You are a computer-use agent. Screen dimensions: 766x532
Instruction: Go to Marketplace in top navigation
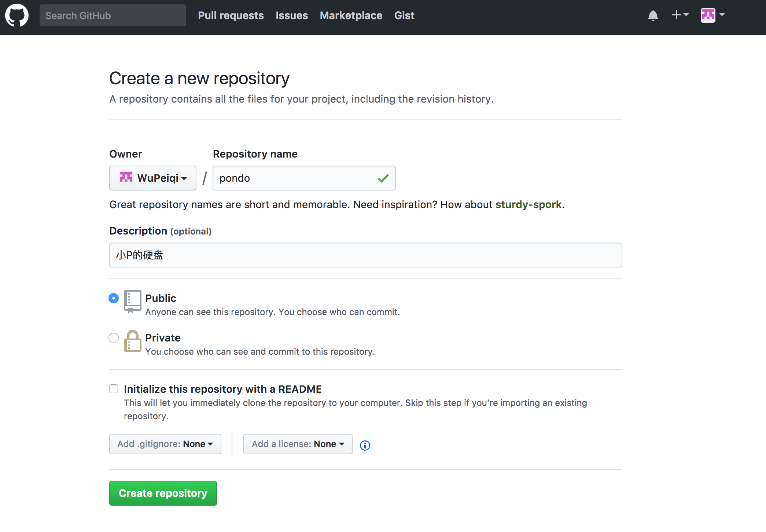point(351,15)
